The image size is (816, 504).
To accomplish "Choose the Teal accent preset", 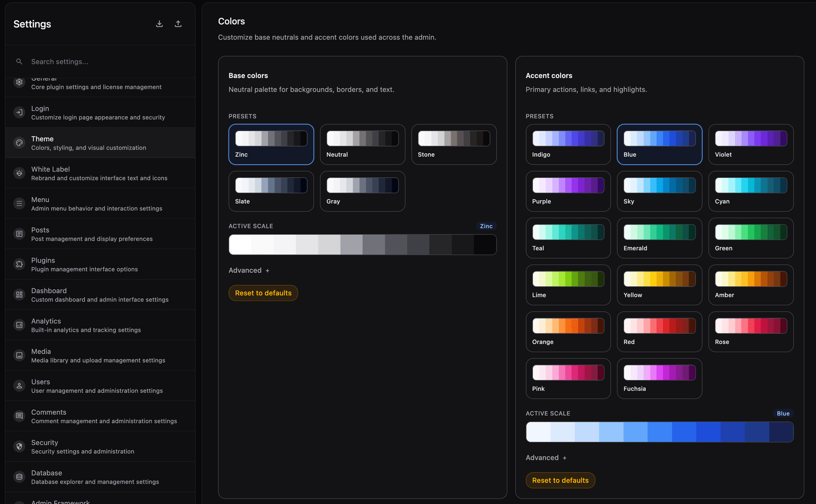I will [568, 238].
